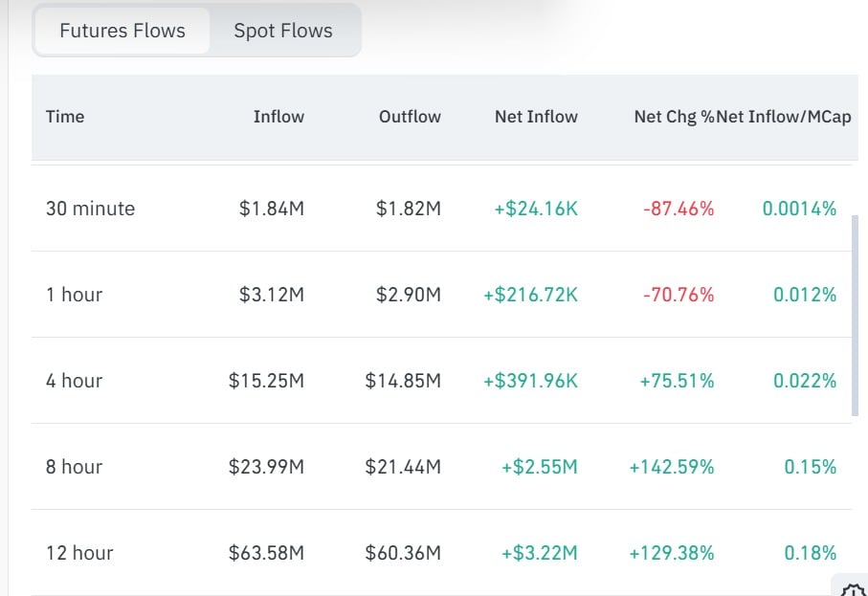868x596 pixels.
Task: Click the 0.15% MCap ratio value
Action: click(810, 467)
